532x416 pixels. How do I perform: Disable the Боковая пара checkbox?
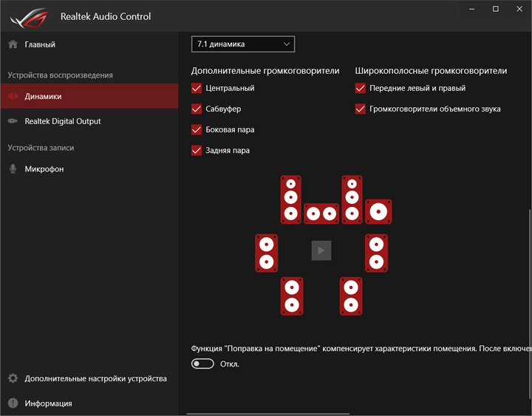tap(197, 130)
